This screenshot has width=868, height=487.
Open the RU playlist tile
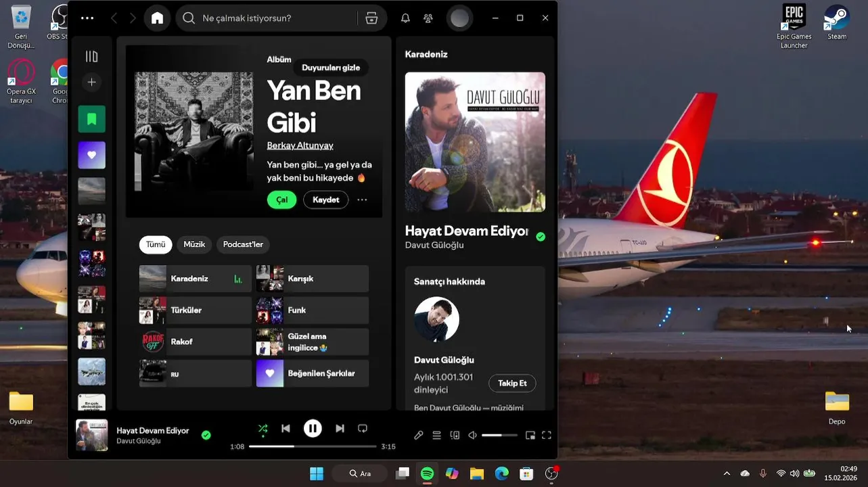[x=196, y=373]
